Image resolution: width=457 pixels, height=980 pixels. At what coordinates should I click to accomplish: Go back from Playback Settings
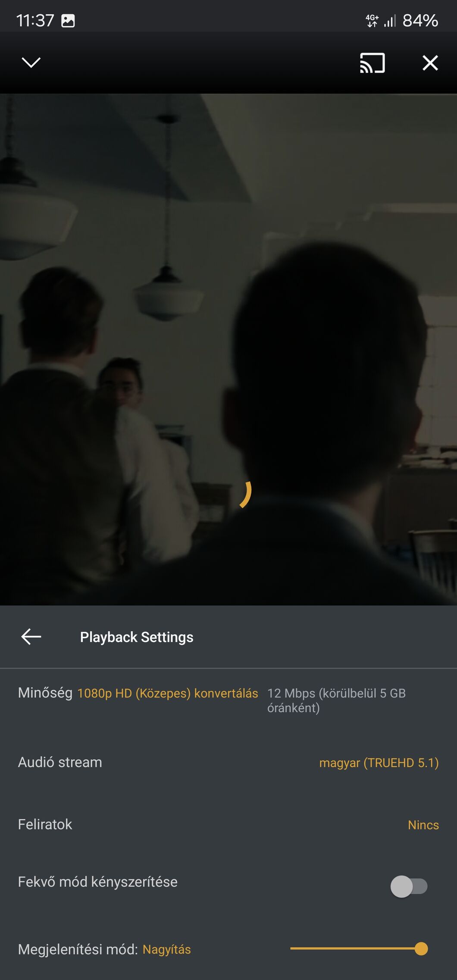pyautogui.click(x=31, y=636)
